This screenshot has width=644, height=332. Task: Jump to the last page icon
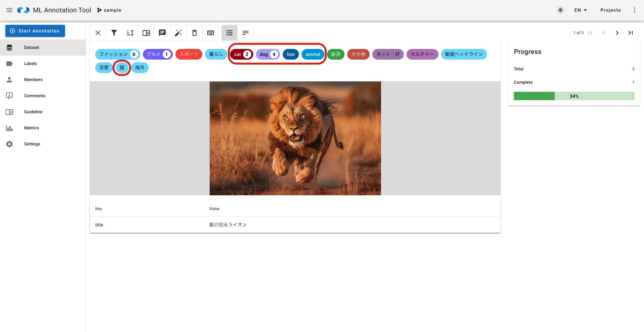pyautogui.click(x=631, y=33)
